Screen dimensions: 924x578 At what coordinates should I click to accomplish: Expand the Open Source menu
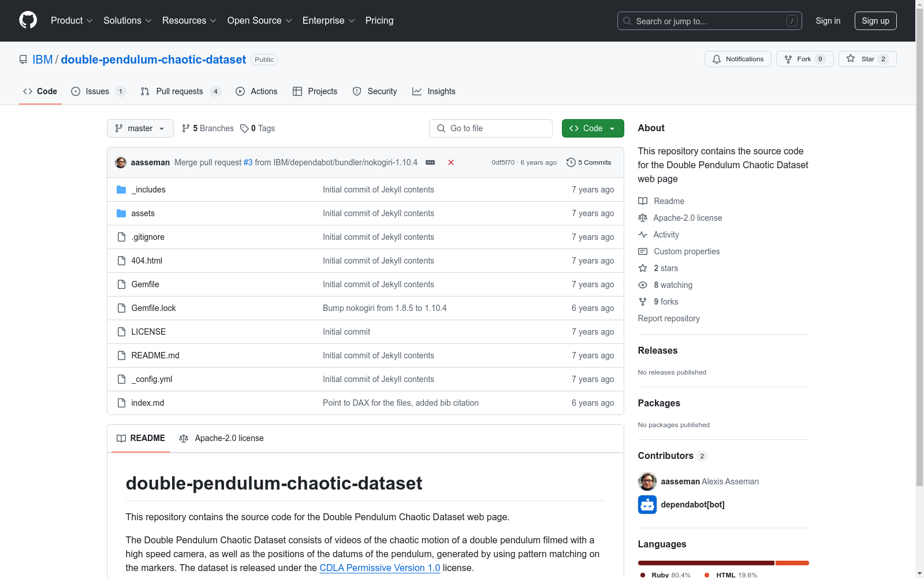click(260, 21)
